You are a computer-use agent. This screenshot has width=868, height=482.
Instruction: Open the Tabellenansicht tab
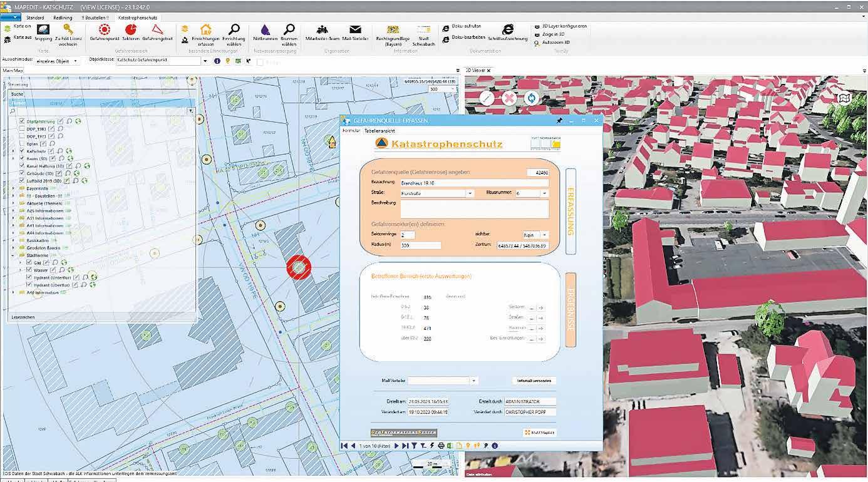tap(380, 131)
